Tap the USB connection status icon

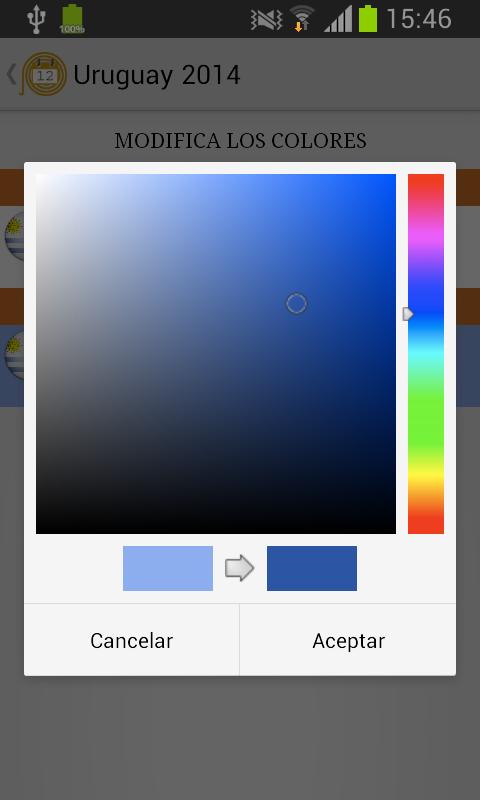[36, 19]
